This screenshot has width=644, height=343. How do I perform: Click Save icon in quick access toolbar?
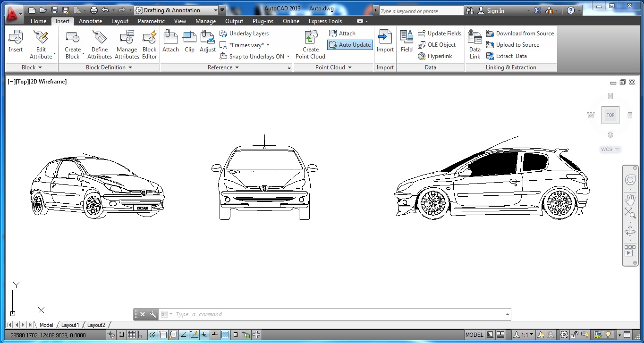click(x=54, y=10)
